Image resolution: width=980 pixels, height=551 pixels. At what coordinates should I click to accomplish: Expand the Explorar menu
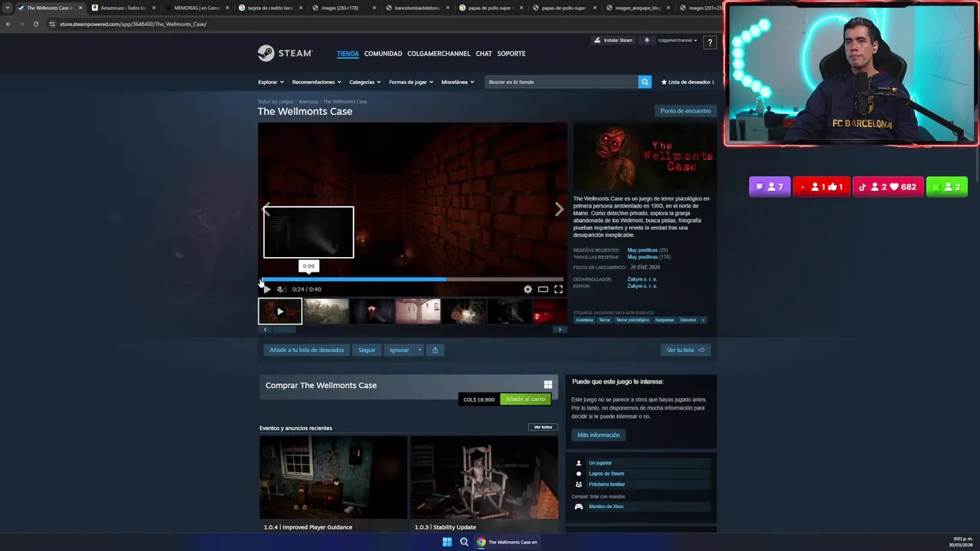click(270, 82)
